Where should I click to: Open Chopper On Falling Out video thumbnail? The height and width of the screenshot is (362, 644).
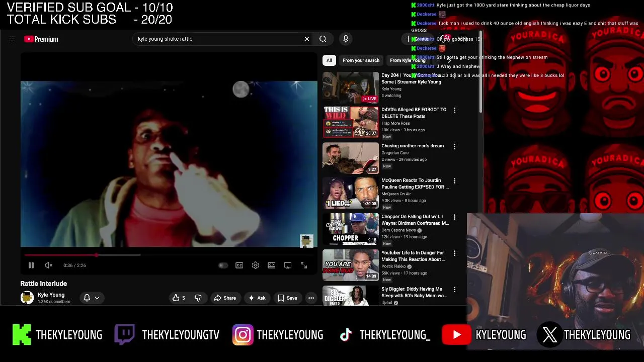click(351, 229)
